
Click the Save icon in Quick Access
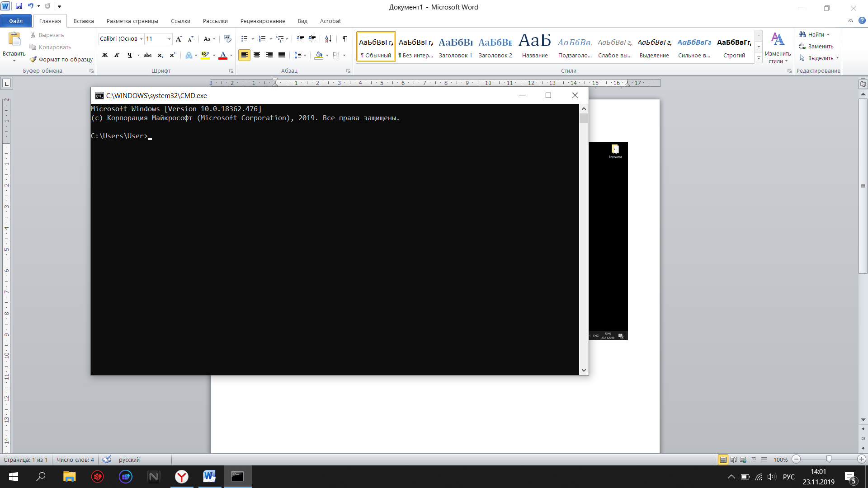(x=19, y=6)
